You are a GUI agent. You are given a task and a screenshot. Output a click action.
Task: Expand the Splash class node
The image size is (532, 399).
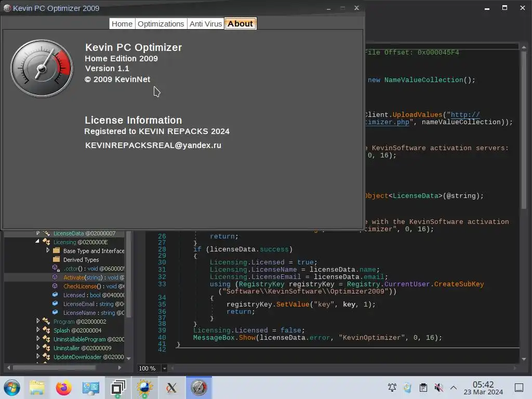[38, 330]
